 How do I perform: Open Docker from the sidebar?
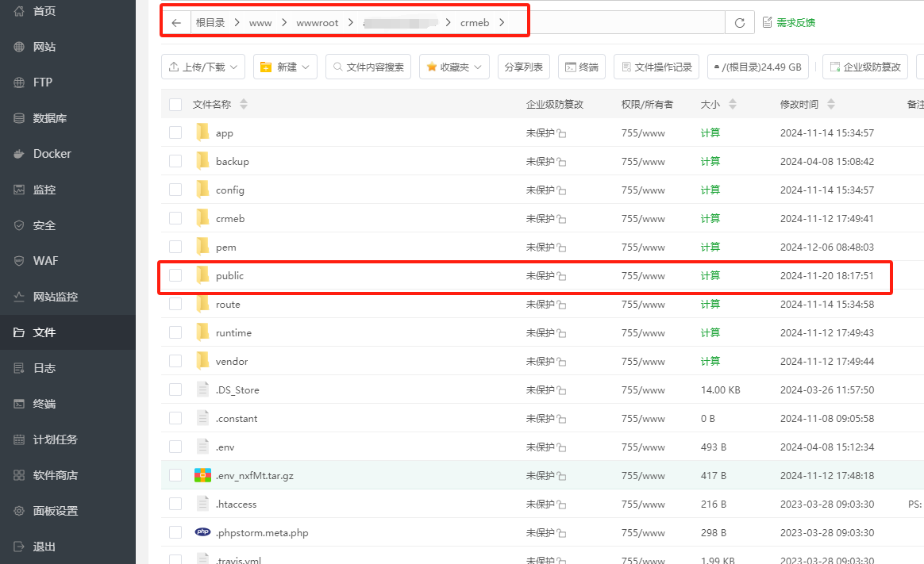tap(52, 154)
